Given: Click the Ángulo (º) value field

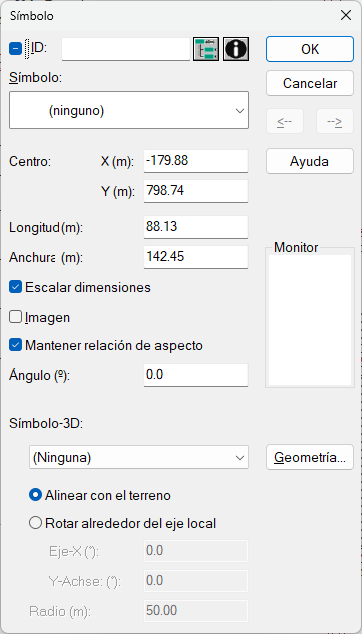Looking at the screenshot, I should click(196, 375).
